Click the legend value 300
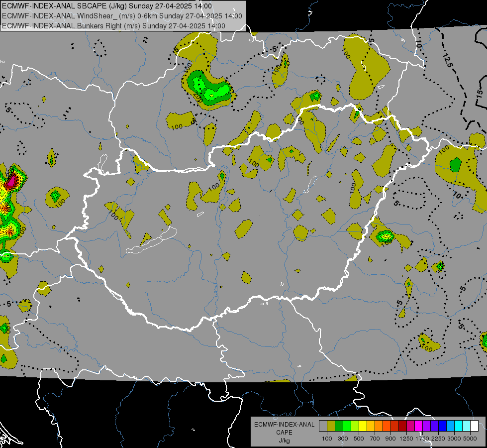This screenshot has width=487, height=448. (343, 439)
